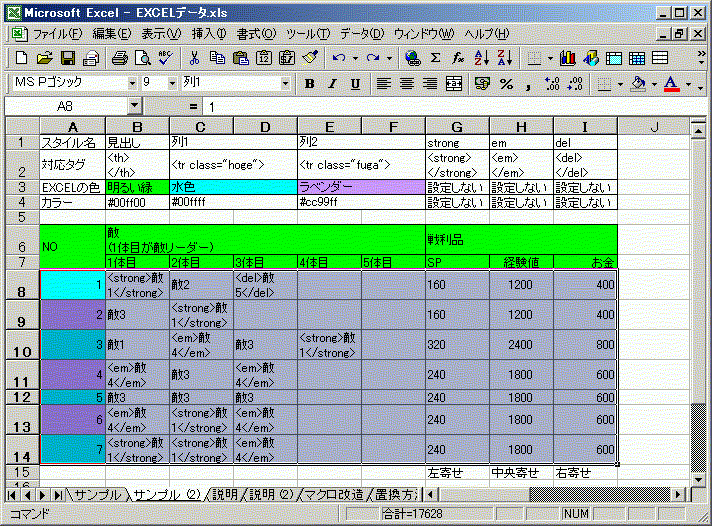The width and height of the screenshot is (712, 526).
Task: Open the データ(D) menu
Action: click(x=362, y=34)
